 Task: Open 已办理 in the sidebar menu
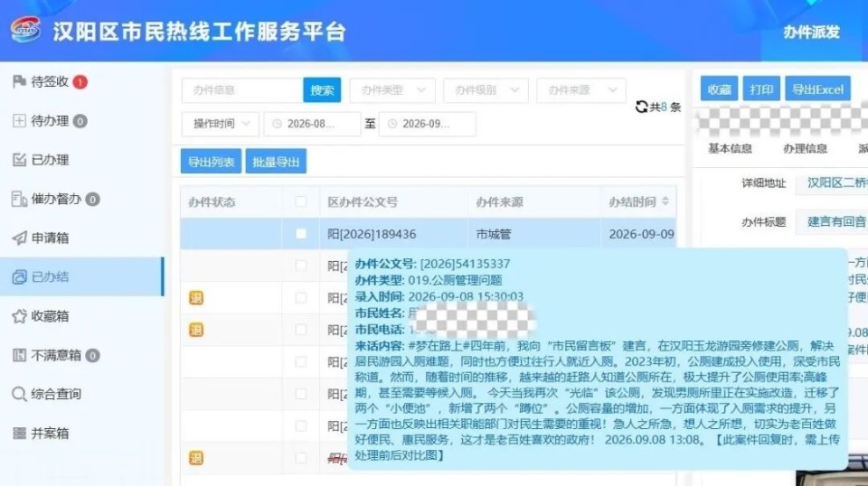[x=82, y=160]
